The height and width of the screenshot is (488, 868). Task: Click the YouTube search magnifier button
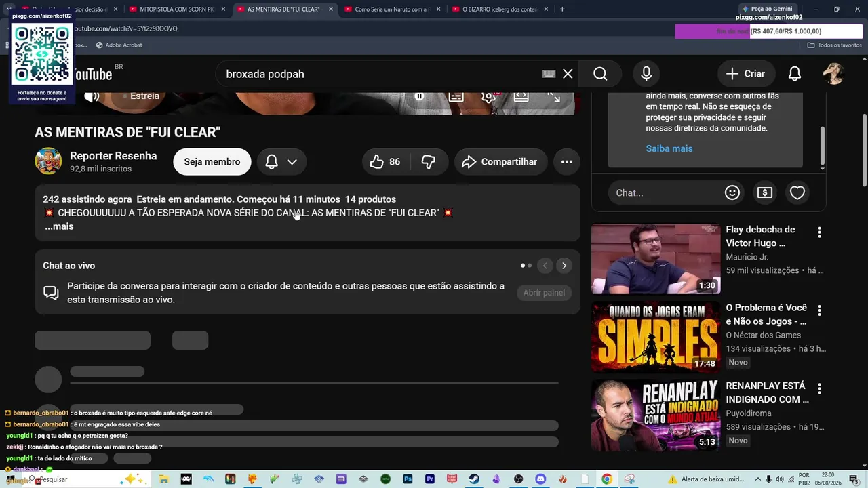[x=600, y=74]
